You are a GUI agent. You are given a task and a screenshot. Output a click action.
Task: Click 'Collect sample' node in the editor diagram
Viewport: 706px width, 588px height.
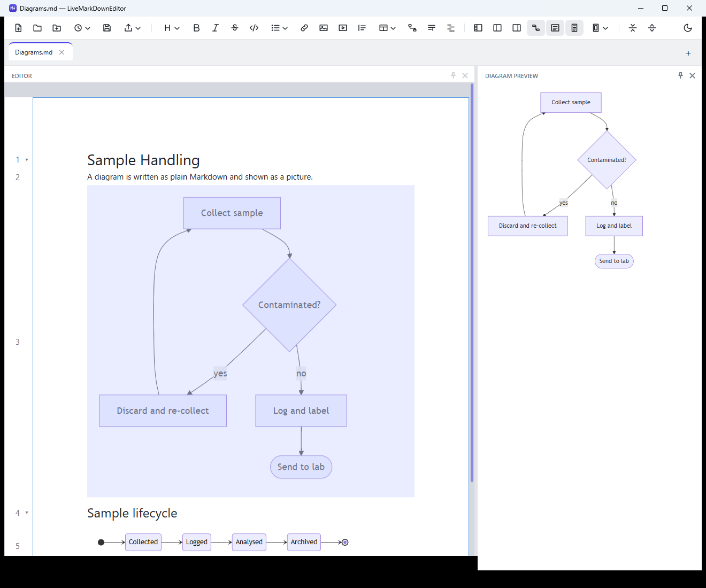(232, 213)
